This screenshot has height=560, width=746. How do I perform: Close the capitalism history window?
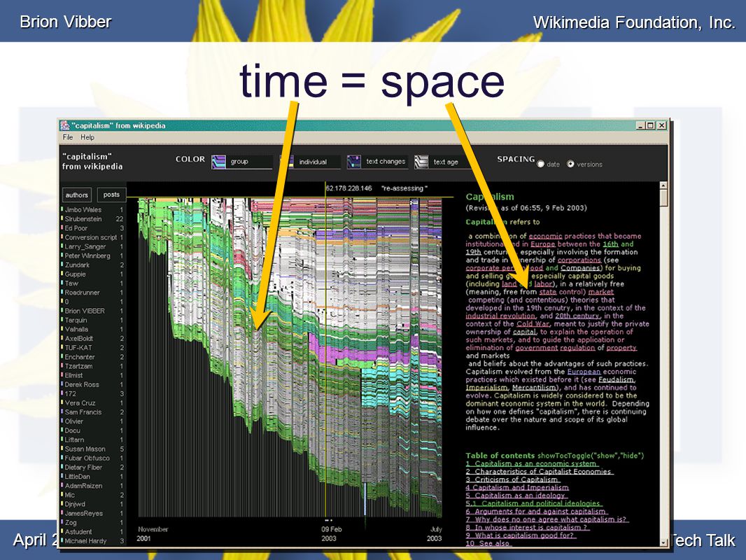(661, 125)
